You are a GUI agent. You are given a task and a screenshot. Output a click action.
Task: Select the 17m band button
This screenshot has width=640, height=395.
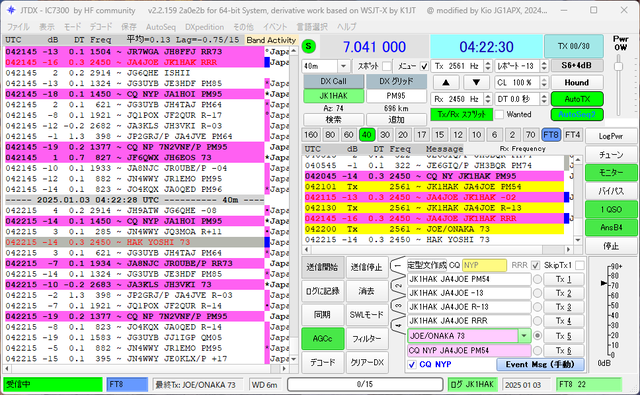421,135
